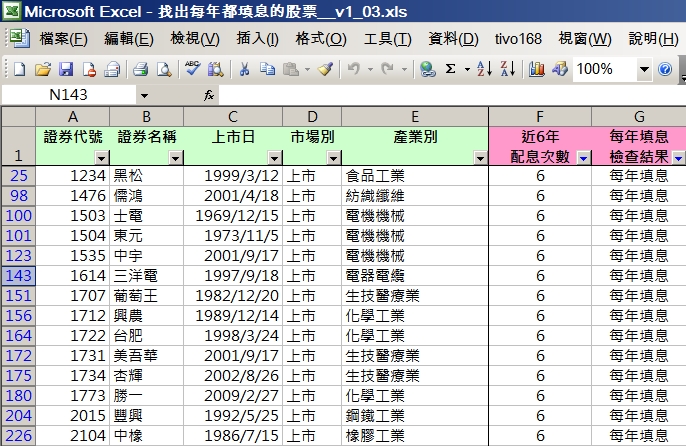Screen dimensions: 686x446
Task: Launch the Chart Wizard icon
Action: pyautogui.click(x=536, y=69)
